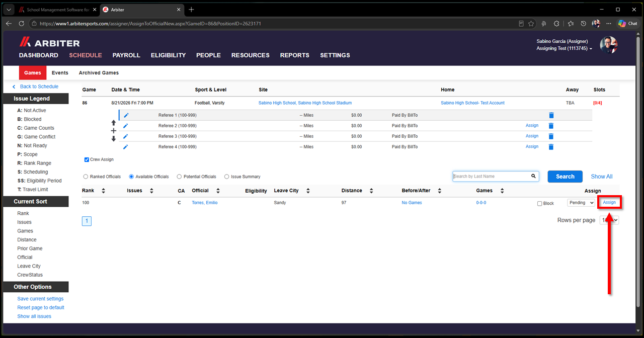Screen dimensions: 644x338
Task: Open the Torres, Emilio official link
Action: [205, 203]
